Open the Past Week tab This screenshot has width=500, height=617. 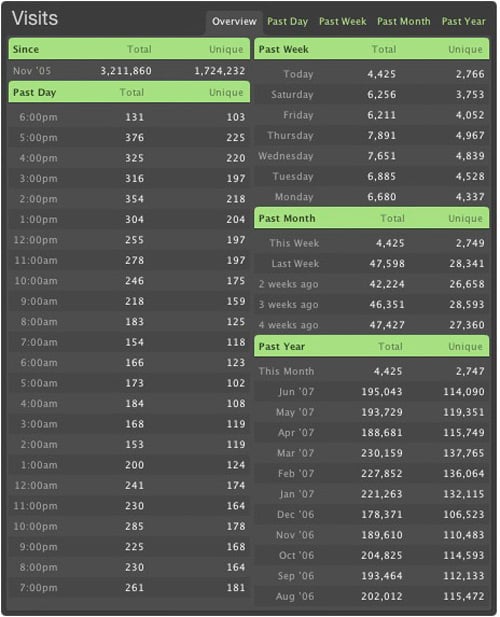click(342, 21)
